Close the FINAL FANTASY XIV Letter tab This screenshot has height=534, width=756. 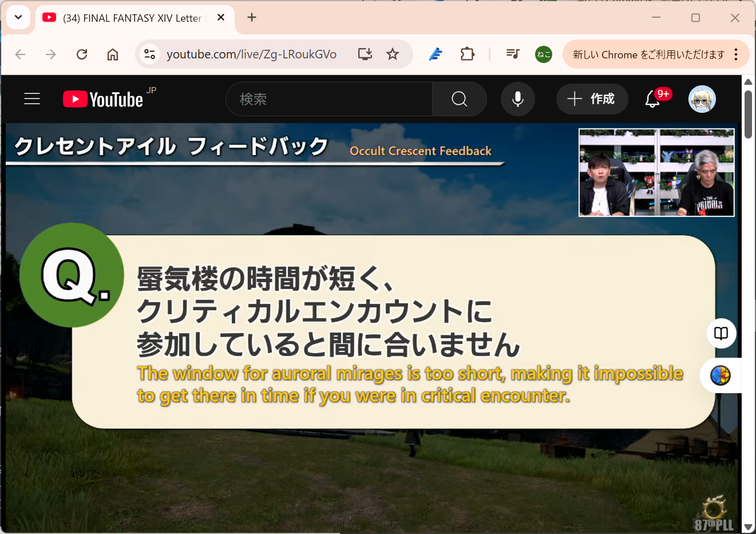coord(221,18)
